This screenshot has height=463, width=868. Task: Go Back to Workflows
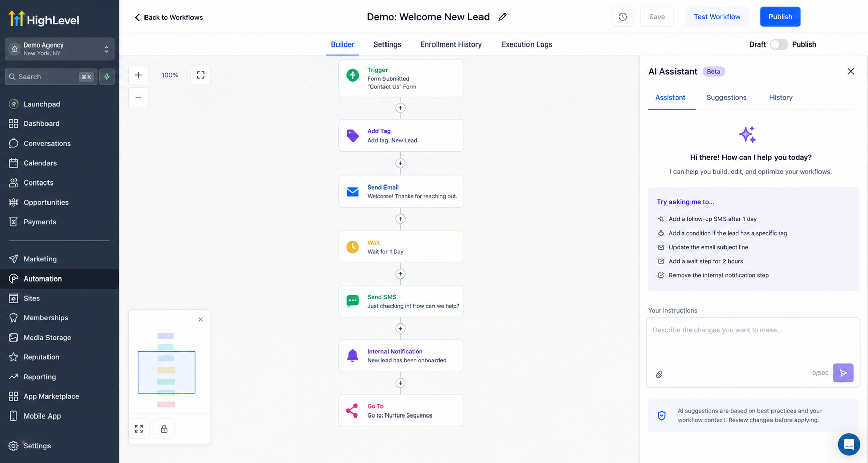click(x=168, y=17)
